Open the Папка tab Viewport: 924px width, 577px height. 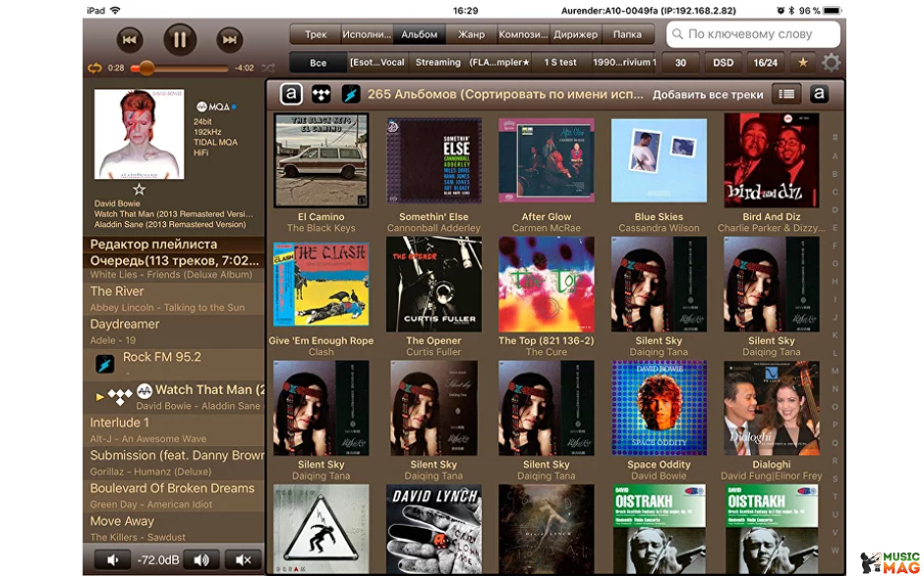click(x=627, y=34)
